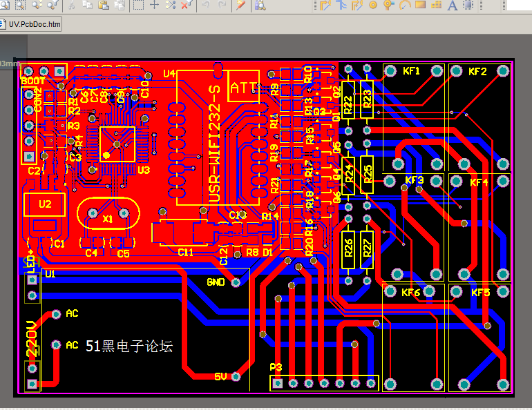Click the Cross Probe icon
The width and height of the screenshot is (532, 410).
(241, 5)
